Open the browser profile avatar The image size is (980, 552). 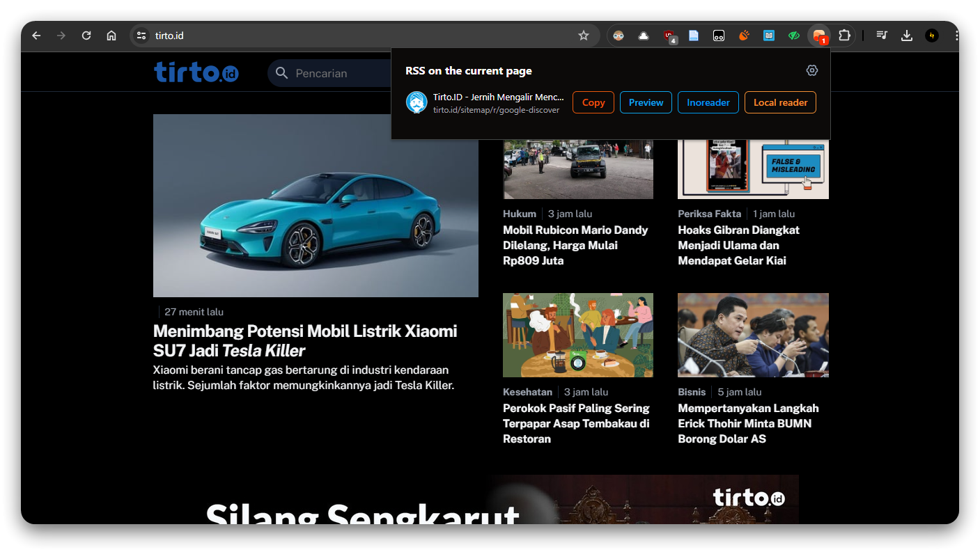click(932, 36)
